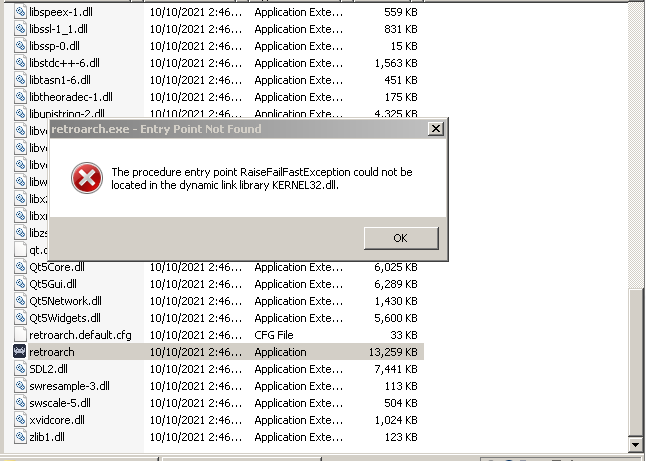Click the CFG File type cell
The height and width of the screenshot is (461, 646).
(x=274, y=335)
